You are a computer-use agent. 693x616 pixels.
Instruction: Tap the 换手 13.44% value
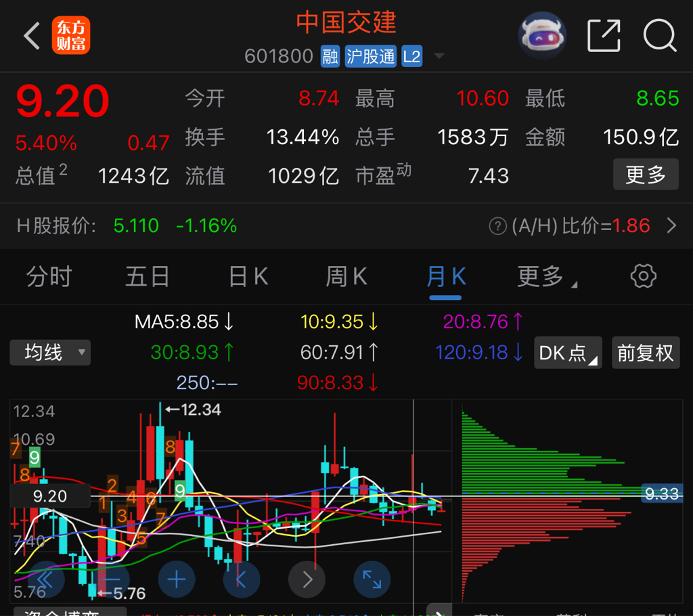tap(303, 137)
